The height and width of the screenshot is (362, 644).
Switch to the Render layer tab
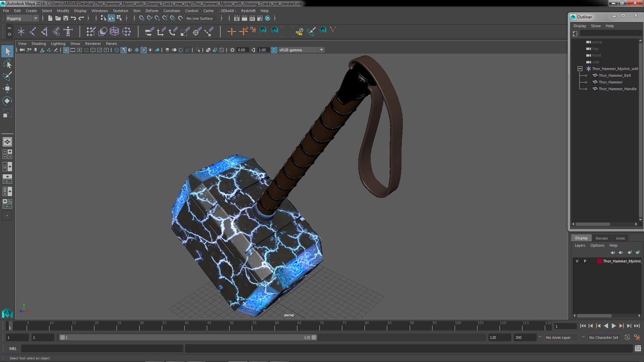601,238
